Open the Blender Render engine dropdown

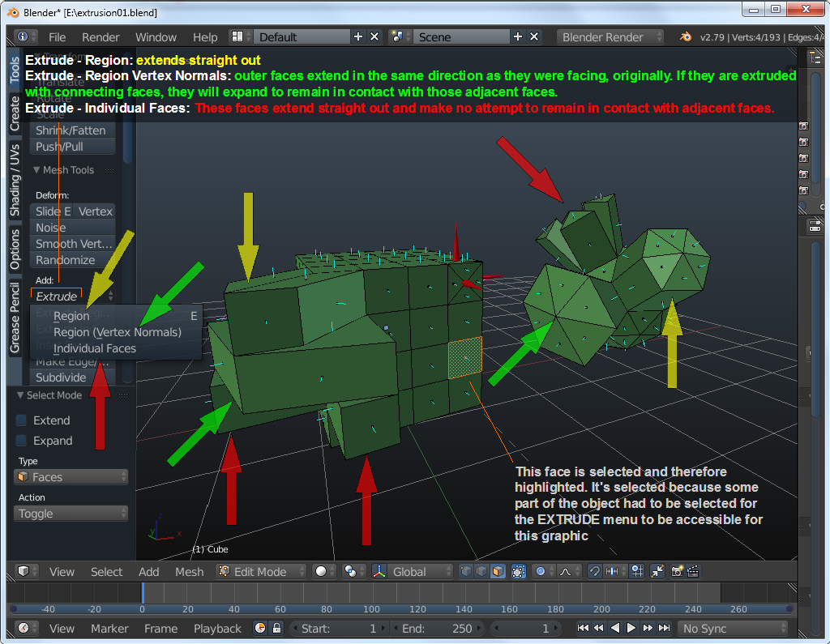[610, 36]
